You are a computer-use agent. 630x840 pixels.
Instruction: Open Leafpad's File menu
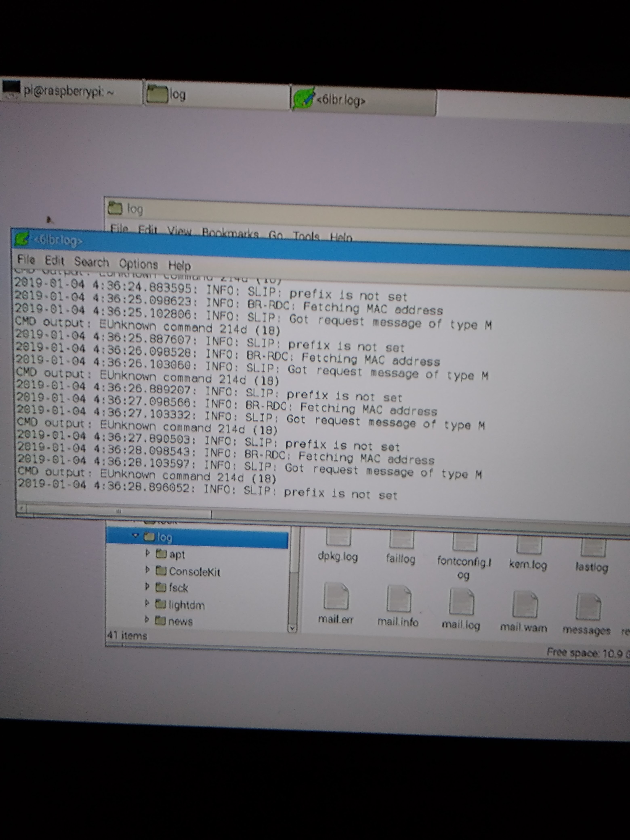tap(26, 260)
